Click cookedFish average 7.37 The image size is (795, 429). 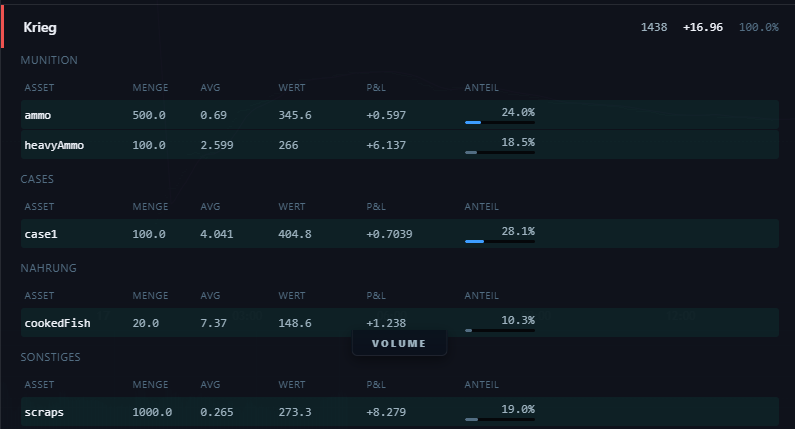point(213,323)
